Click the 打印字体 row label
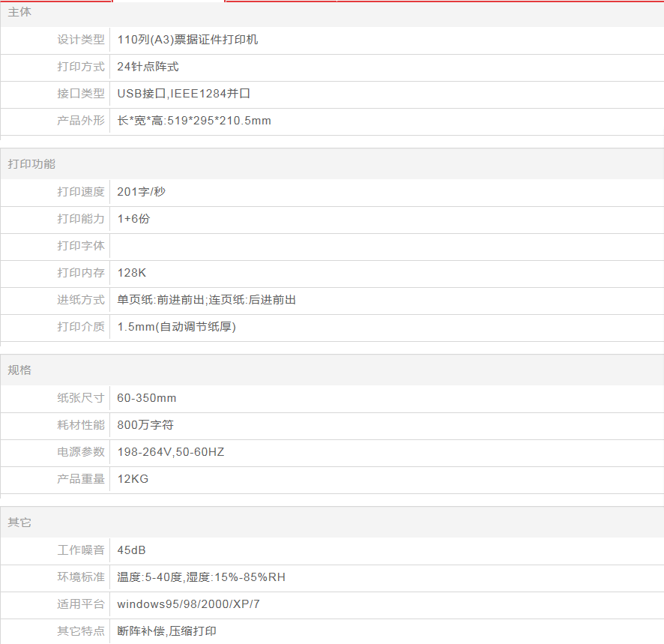664x644 pixels. point(81,246)
